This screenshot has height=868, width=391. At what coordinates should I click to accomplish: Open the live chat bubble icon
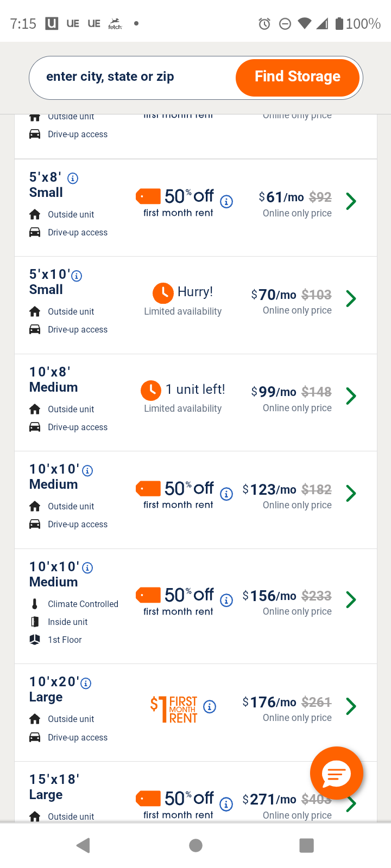click(x=336, y=774)
